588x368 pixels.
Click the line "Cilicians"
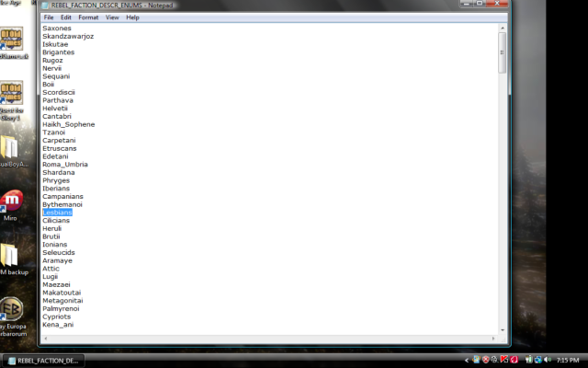(x=56, y=221)
